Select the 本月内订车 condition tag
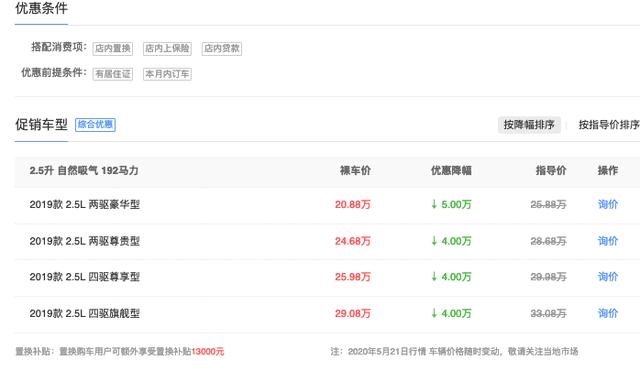 167,74
